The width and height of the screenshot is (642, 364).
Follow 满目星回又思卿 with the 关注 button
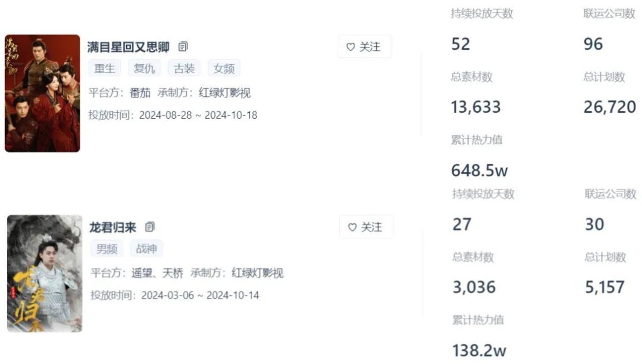point(365,47)
